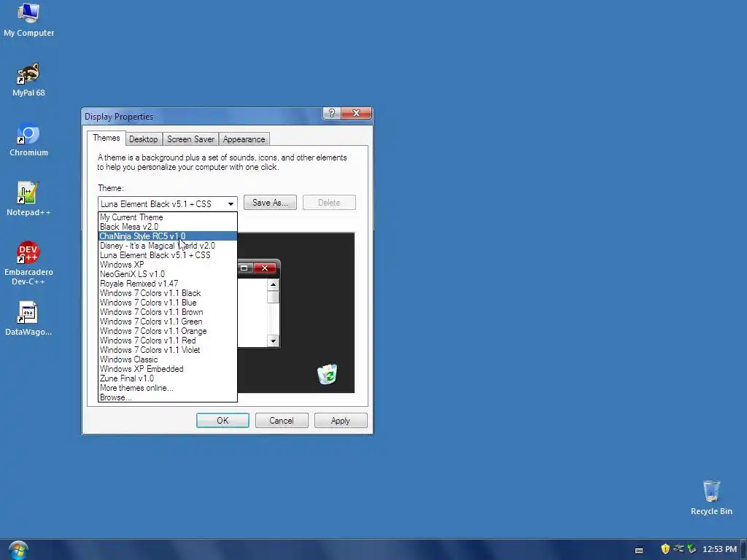Screen dimensions: 747x560
Task: Select the Recycle Bin on desktop
Action: click(711, 497)
